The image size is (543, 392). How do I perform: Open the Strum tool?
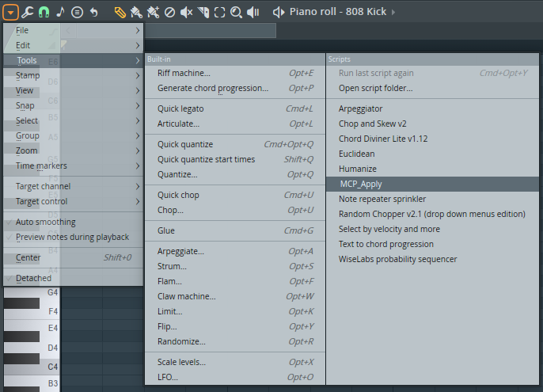click(235, 266)
